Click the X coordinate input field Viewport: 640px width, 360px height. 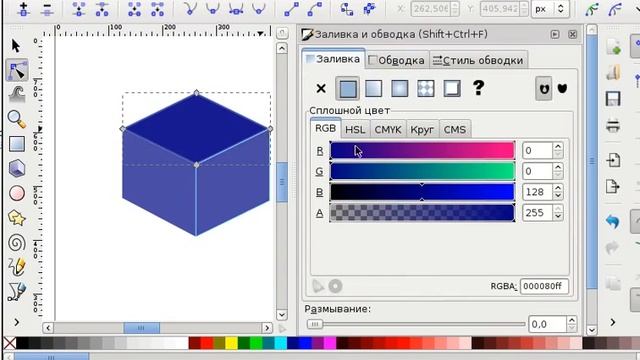(430, 9)
